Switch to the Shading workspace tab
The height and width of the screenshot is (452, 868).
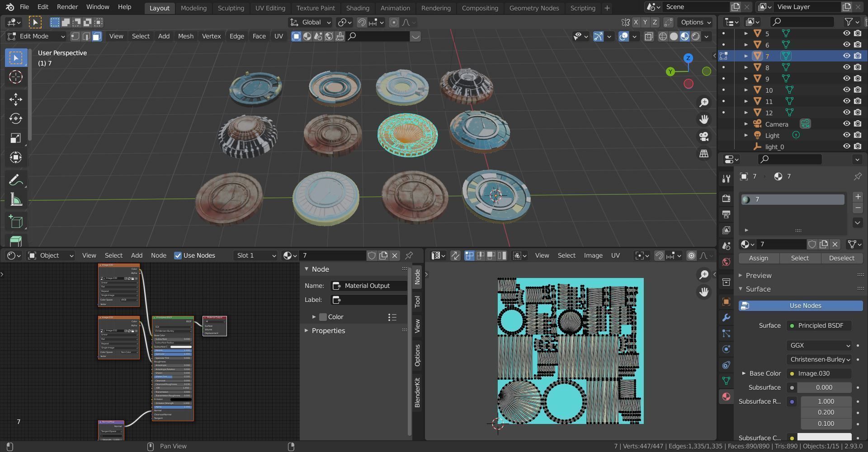[x=357, y=8]
